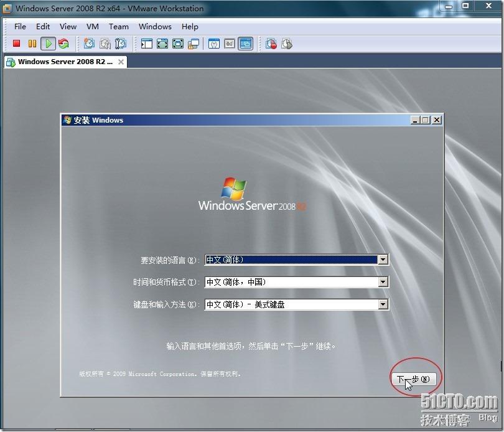504x432 pixels.
Task: Open the Windows menu
Action: point(155,27)
